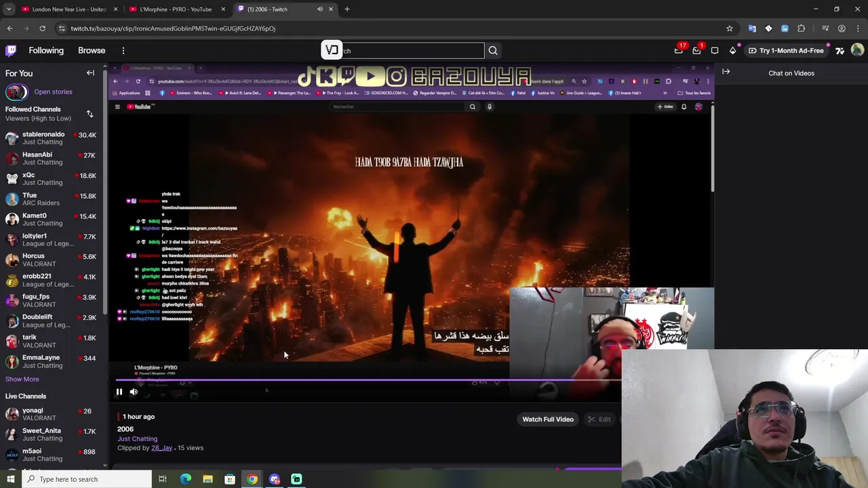
Task: Click the Twitch search magnifier button
Action: (x=493, y=51)
